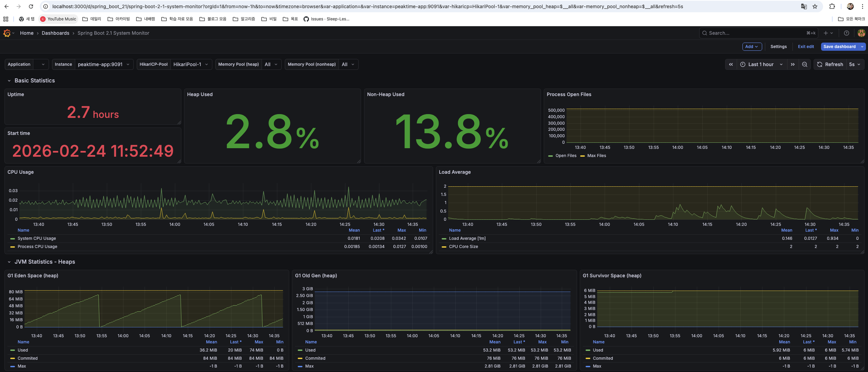Open the Instance peaktime-app:9091 dropdown

coord(104,64)
